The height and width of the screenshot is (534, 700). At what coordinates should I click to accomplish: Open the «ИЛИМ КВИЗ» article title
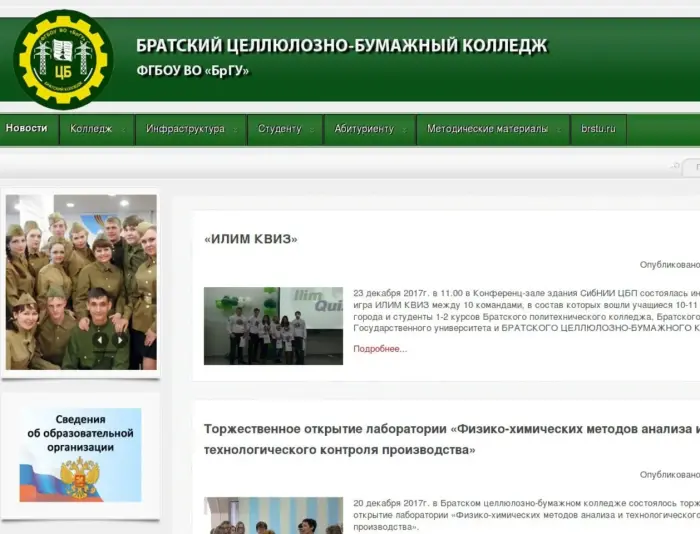251,239
